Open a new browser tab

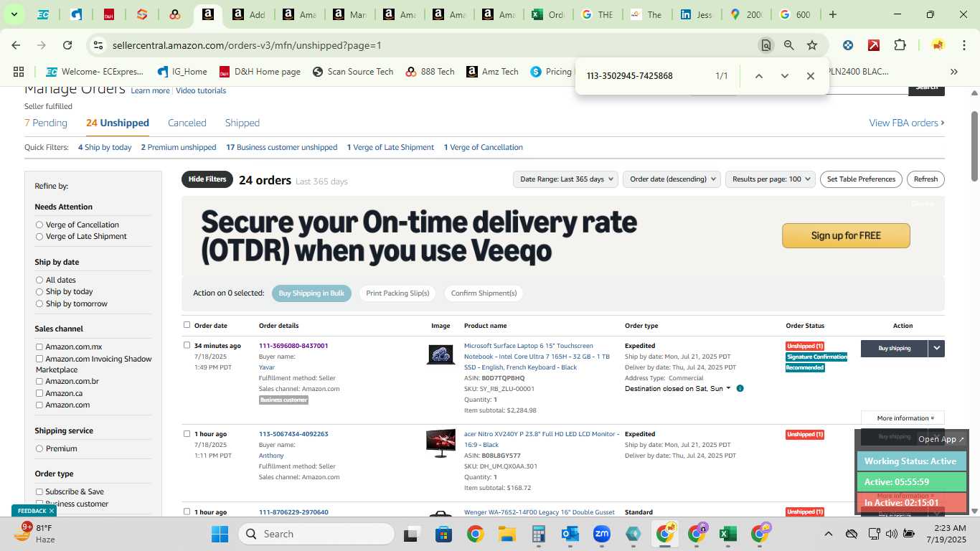[x=833, y=14]
